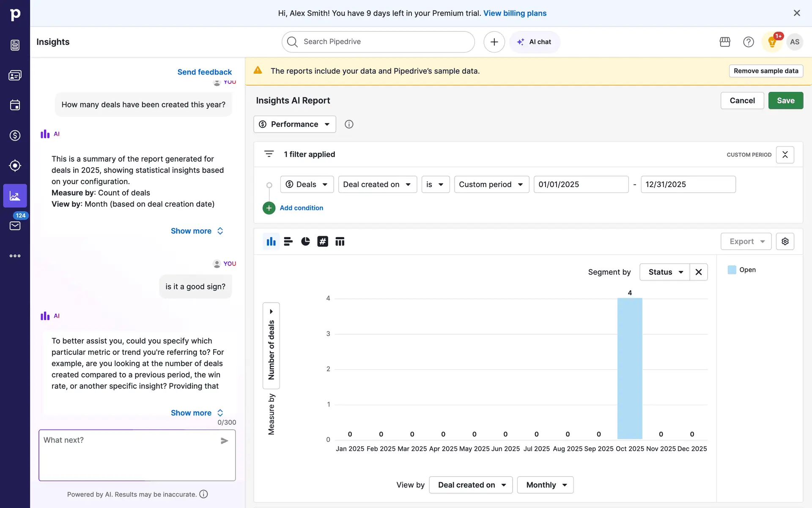Open View billing plans link
Viewport: 812px width, 508px height.
(x=515, y=13)
